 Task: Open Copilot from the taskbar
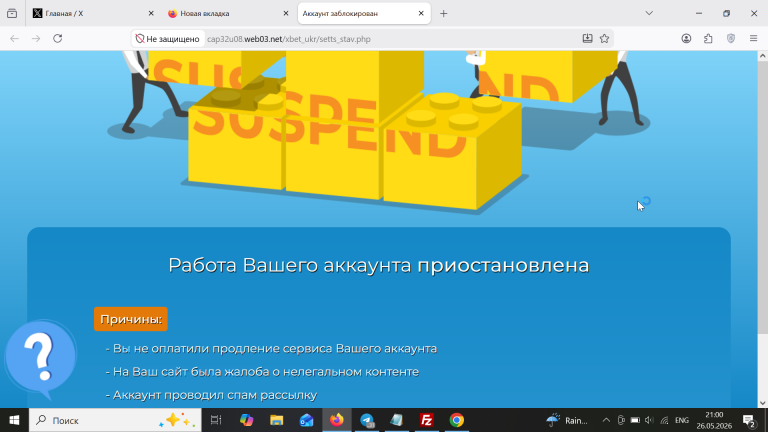pyautogui.click(x=246, y=420)
